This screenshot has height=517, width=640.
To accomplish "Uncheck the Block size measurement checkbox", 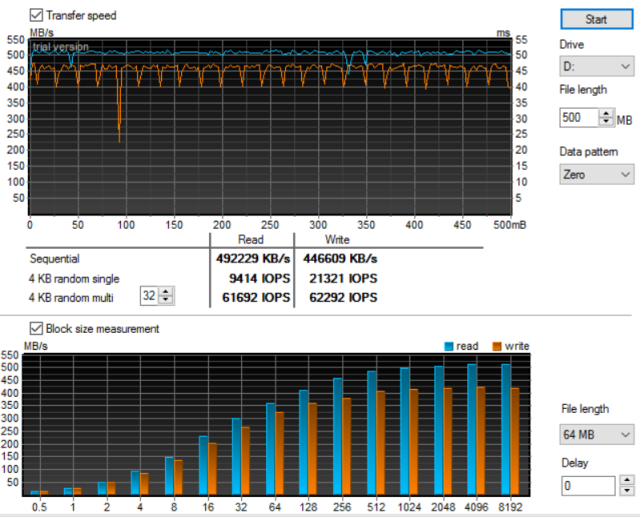I will tap(37, 328).
